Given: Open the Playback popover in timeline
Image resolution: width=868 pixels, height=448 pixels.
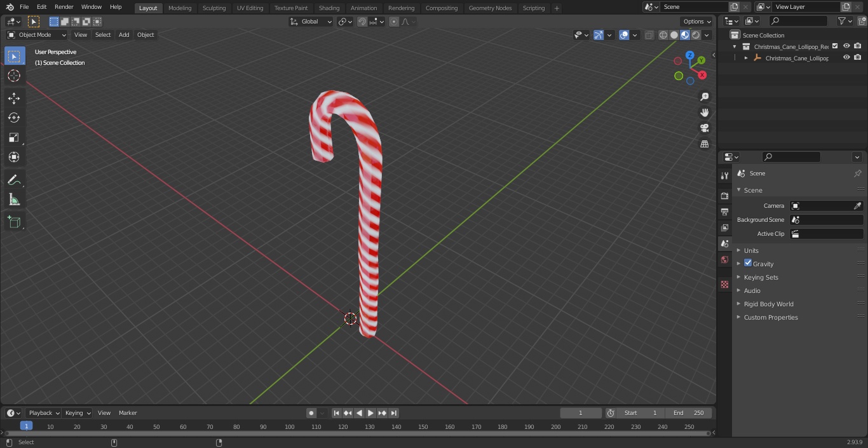Looking at the screenshot, I should pos(43,413).
